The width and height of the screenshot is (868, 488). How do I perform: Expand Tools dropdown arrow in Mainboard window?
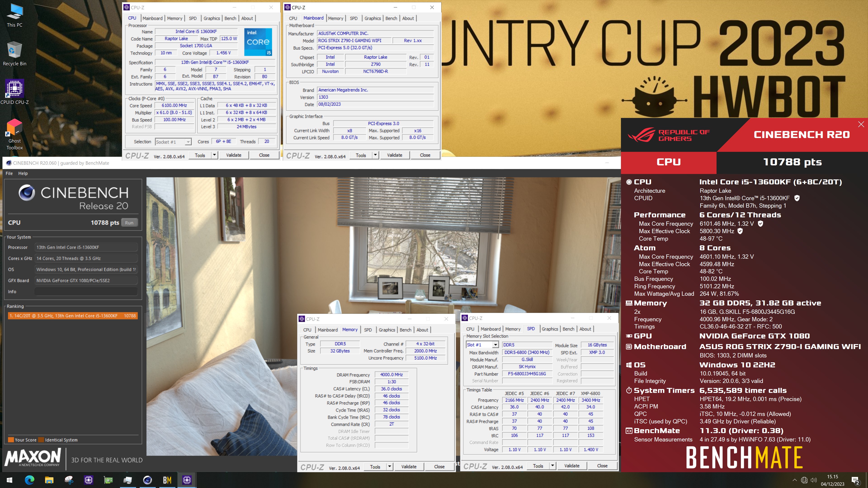pyautogui.click(x=375, y=155)
